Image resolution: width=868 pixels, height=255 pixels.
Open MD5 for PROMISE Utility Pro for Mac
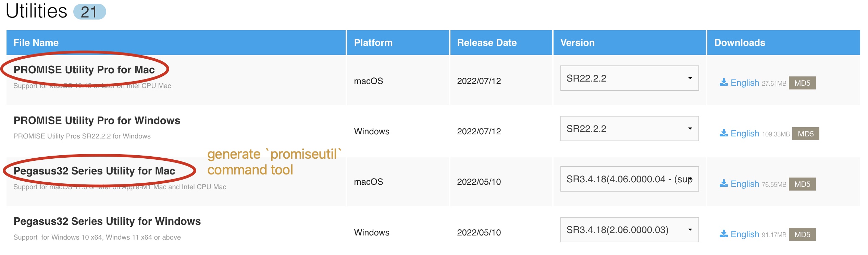click(x=802, y=83)
